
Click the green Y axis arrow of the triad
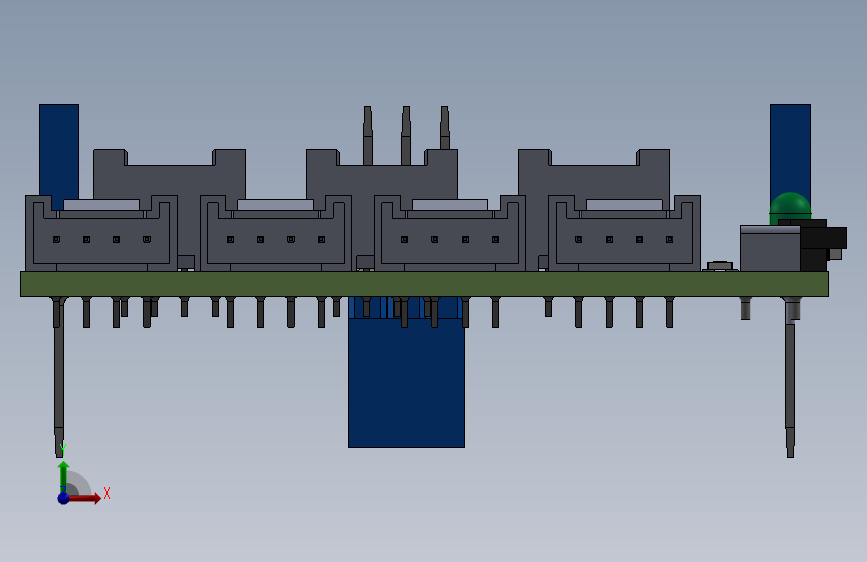(64, 476)
